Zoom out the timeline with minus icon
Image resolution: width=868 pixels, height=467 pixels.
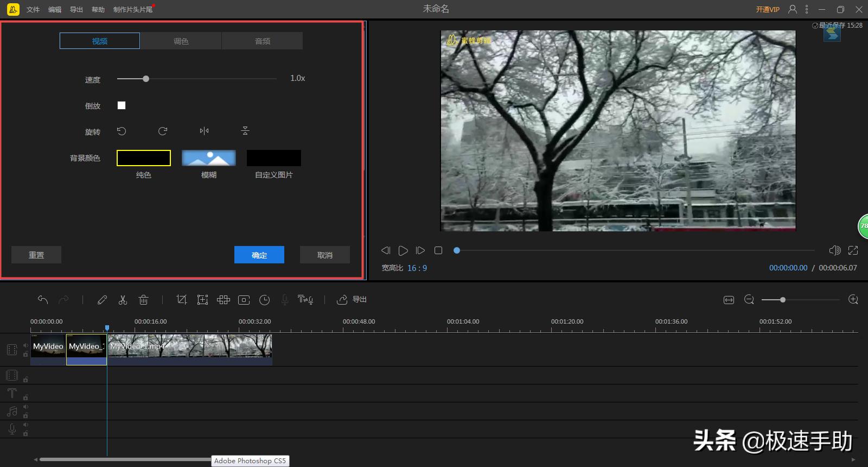pos(749,300)
